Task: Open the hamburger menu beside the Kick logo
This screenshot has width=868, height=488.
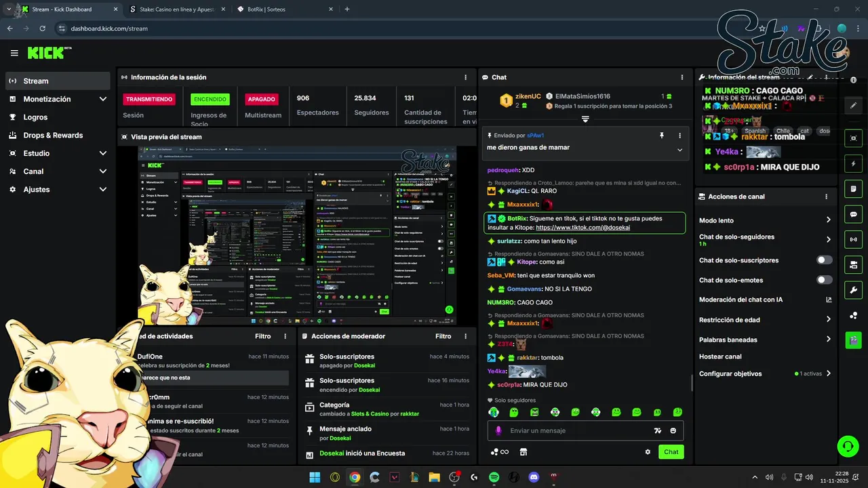Action: pyautogui.click(x=14, y=53)
